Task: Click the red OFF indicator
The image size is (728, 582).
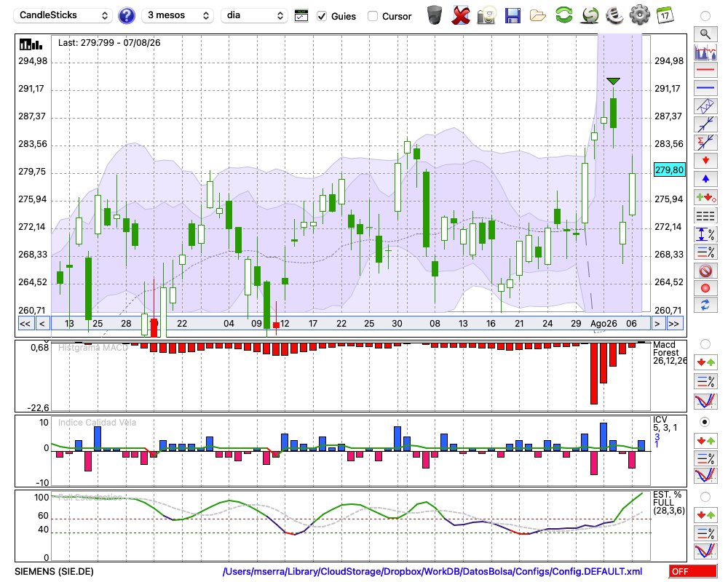Action: coord(693,571)
